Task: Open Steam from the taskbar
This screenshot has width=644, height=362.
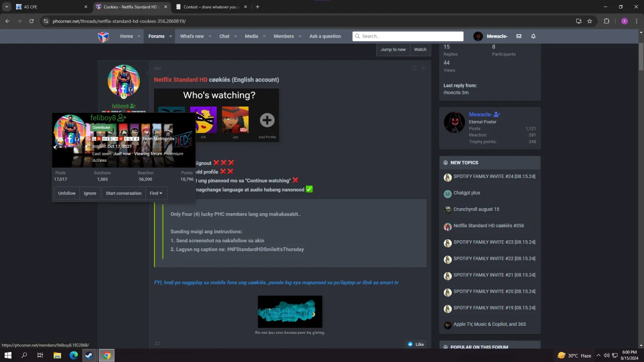Action: click(x=90, y=355)
